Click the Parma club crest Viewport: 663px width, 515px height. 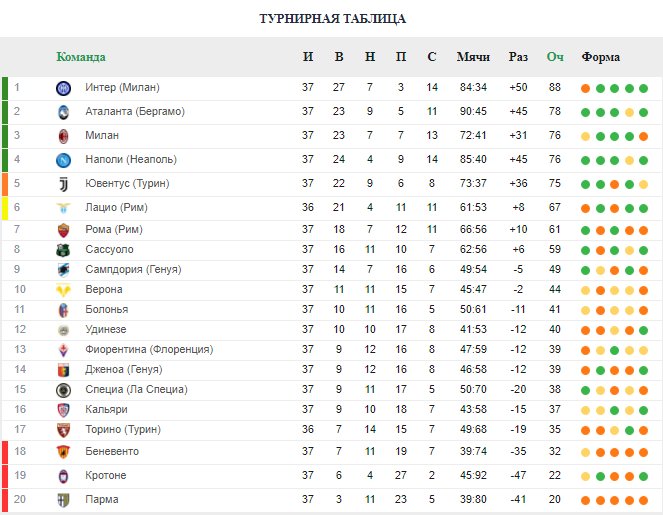click(63, 500)
